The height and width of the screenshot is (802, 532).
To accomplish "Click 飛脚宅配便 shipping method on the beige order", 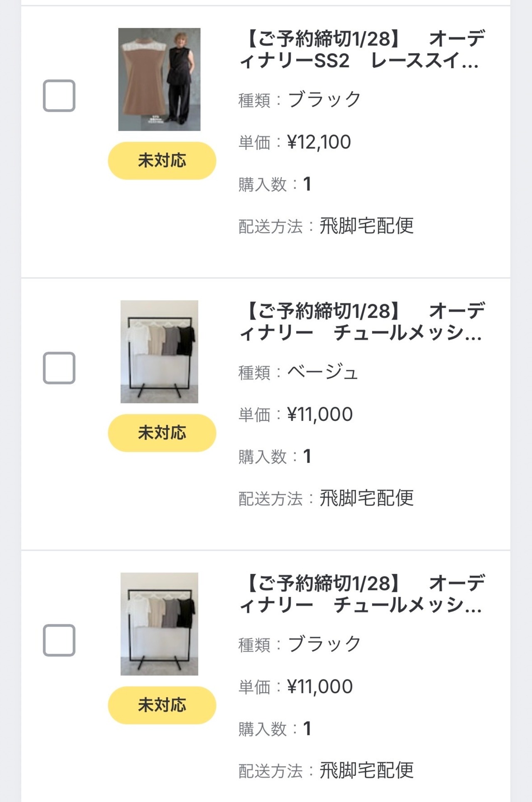I will pyautogui.click(x=366, y=498).
